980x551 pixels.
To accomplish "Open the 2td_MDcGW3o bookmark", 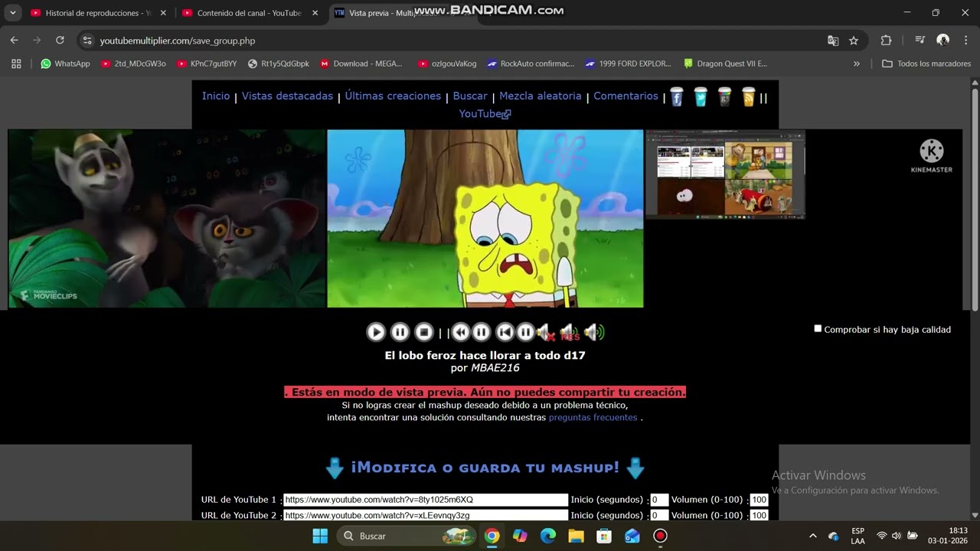I will [133, 64].
